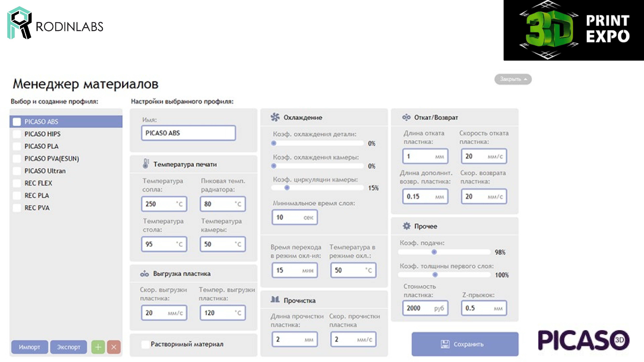Toggle the PICASO PVA(ESUN) profile checkbox
Image resolution: width=644 pixels, height=362 pixels.
coord(17,158)
